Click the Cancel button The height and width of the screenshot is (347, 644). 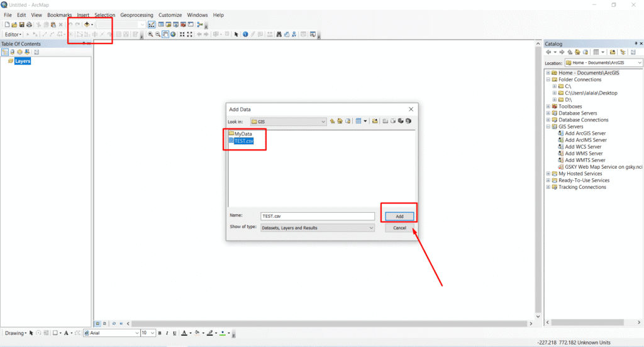coord(399,228)
